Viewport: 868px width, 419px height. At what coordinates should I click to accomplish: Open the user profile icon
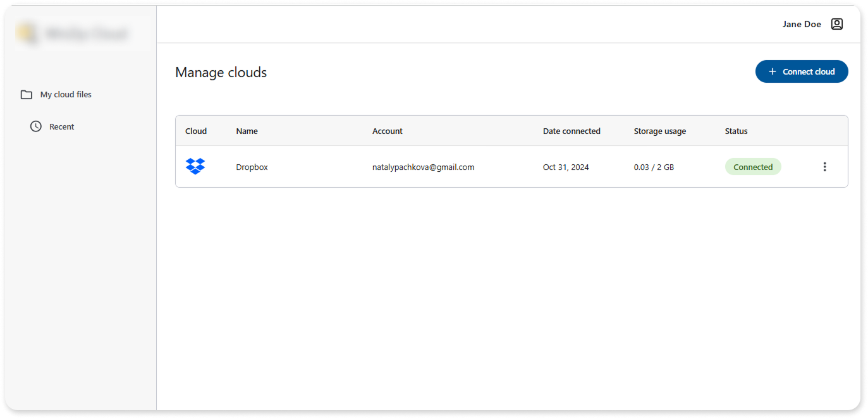pyautogui.click(x=836, y=24)
